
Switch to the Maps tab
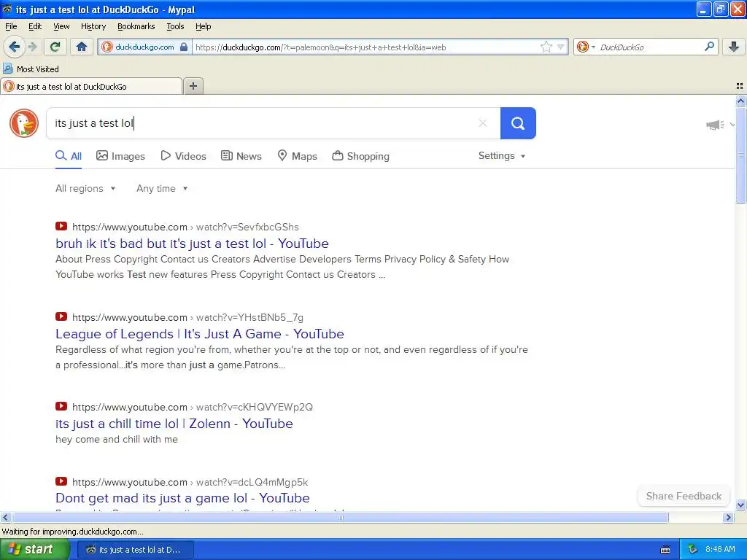pyautogui.click(x=298, y=156)
